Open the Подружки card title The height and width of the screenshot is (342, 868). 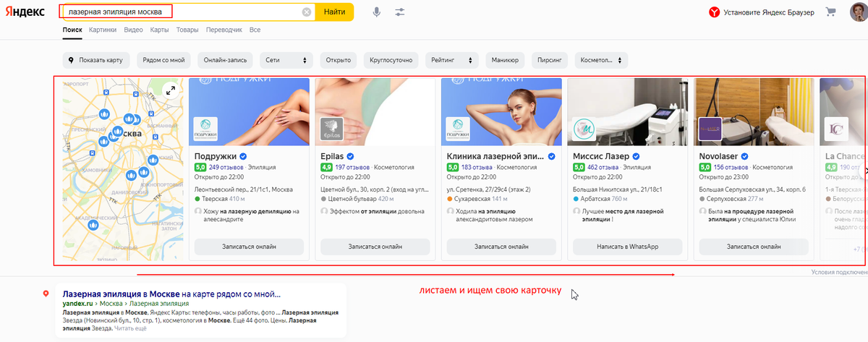[215, 156]
